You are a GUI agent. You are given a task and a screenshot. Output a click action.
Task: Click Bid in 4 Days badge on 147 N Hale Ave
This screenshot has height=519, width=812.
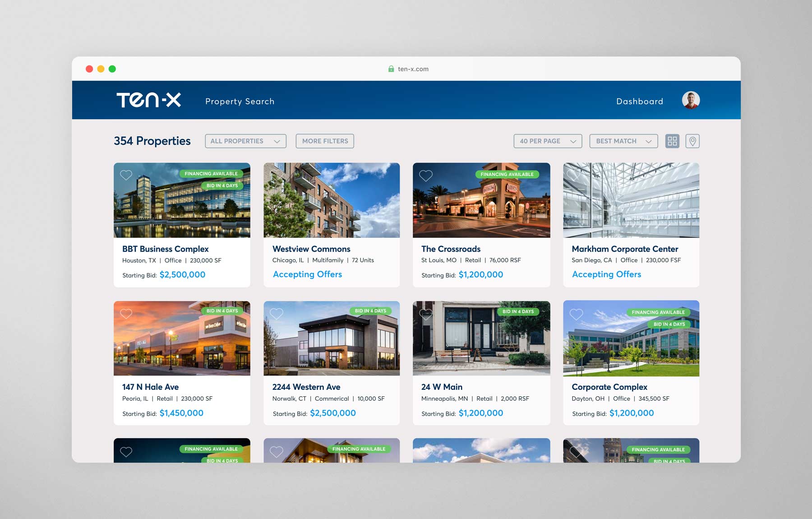click(222, 311)
